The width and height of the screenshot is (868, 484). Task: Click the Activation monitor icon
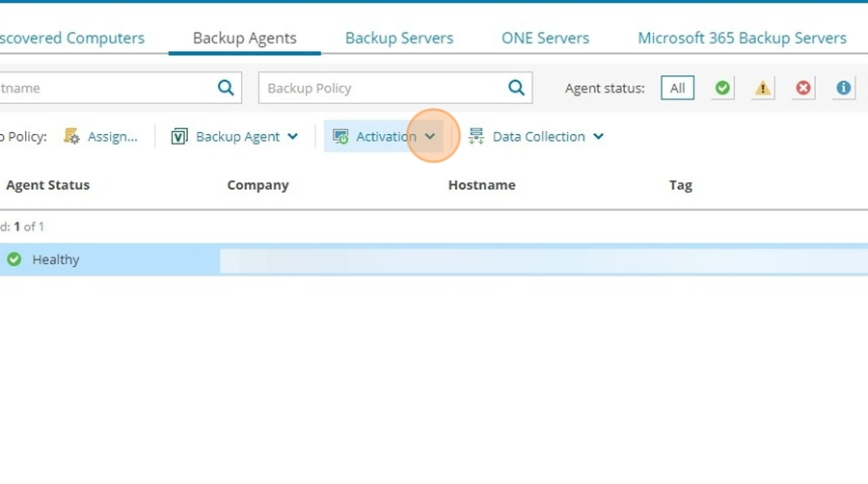click(339, 136)
